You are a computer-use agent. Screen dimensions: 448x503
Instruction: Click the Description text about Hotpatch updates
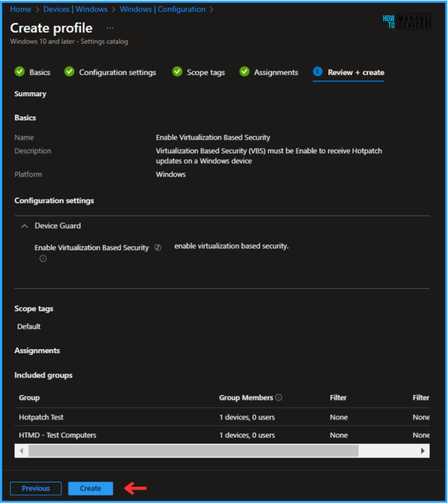click(269, 156)
